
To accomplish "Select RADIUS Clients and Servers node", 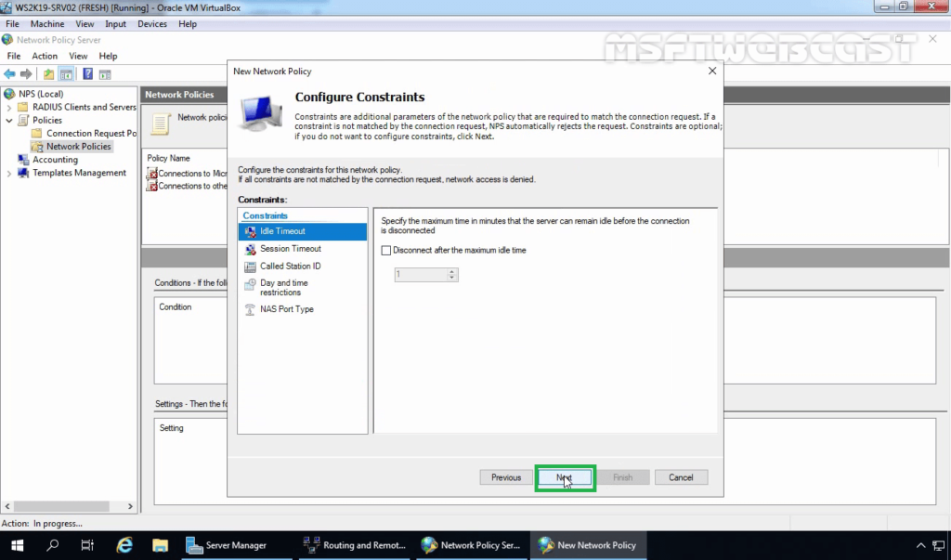I will [85, 108].
